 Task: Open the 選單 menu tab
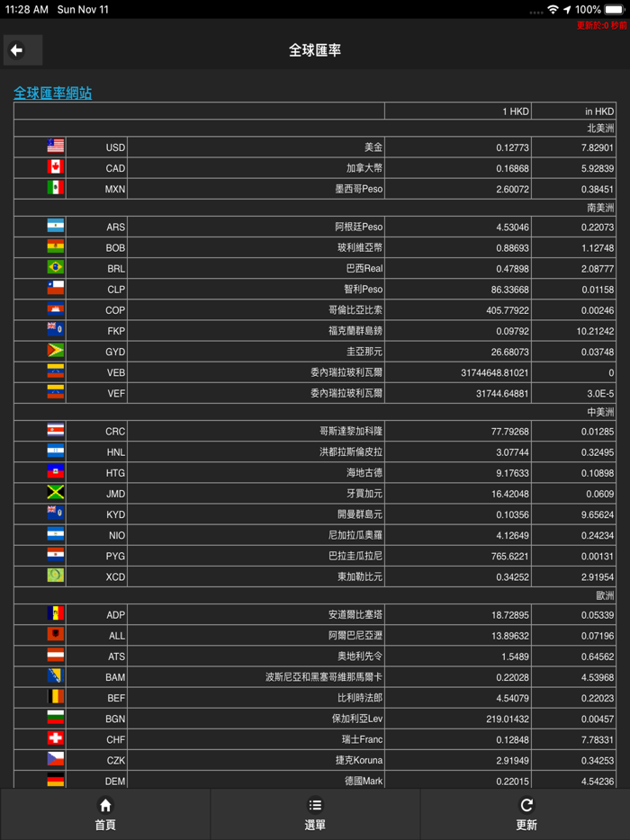pos(315,815)
